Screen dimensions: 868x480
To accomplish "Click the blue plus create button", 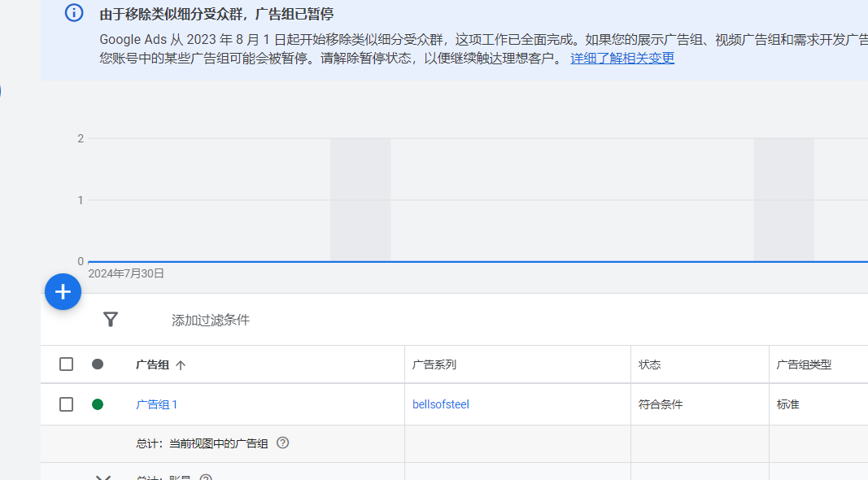I will [63, 292].
